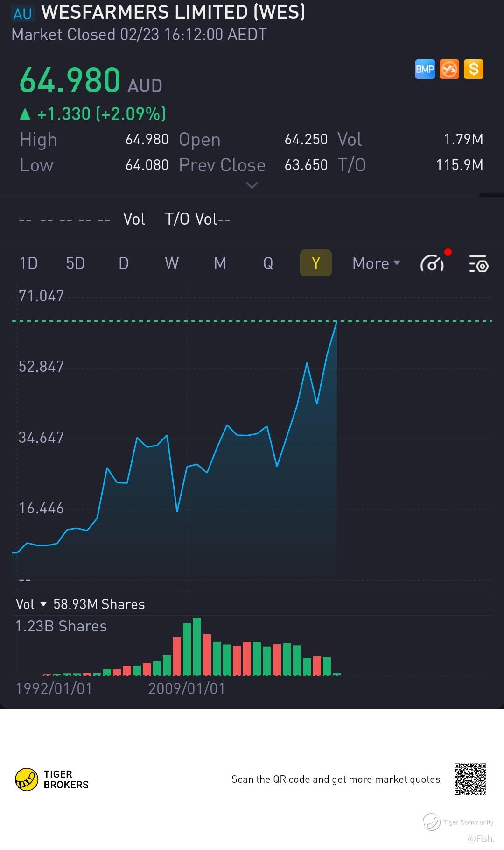The height and width of the screenshot is (850, 504).
Task: Expand quote details chevron below Prev Close
Action: pyautogui.click(x=252, y=185)
